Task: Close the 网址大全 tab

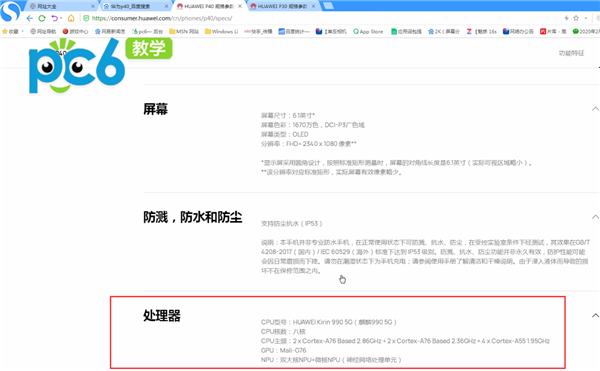Action: [x=93, y=6]
